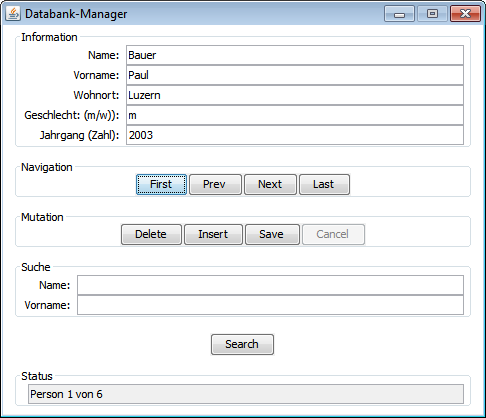Screen dimensions: 486x418
Task: Click the Suche Vorname input box
Action: (270, 305)
